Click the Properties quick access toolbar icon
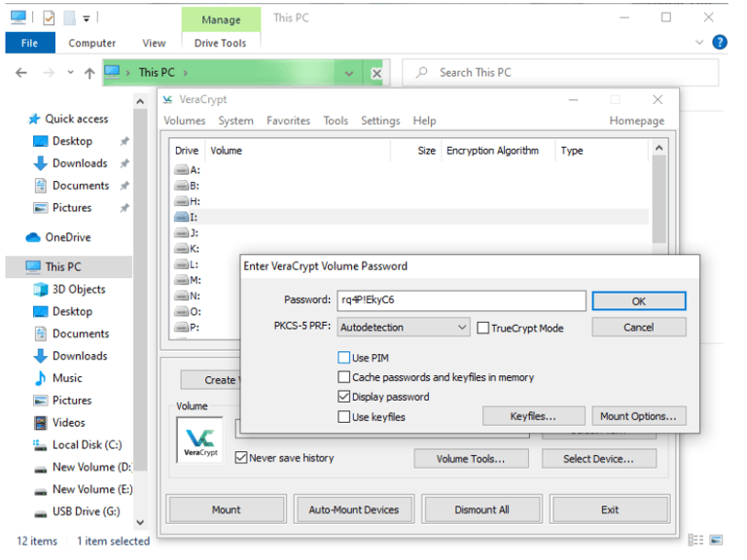This screenshot has height=560, width=747. [x=49, y=18]
